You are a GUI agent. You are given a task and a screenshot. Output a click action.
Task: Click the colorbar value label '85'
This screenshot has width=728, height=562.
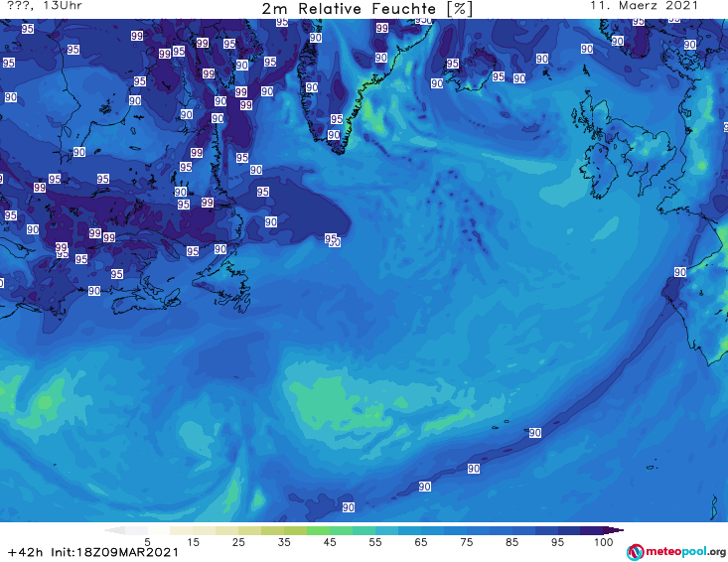click(512, 542)
